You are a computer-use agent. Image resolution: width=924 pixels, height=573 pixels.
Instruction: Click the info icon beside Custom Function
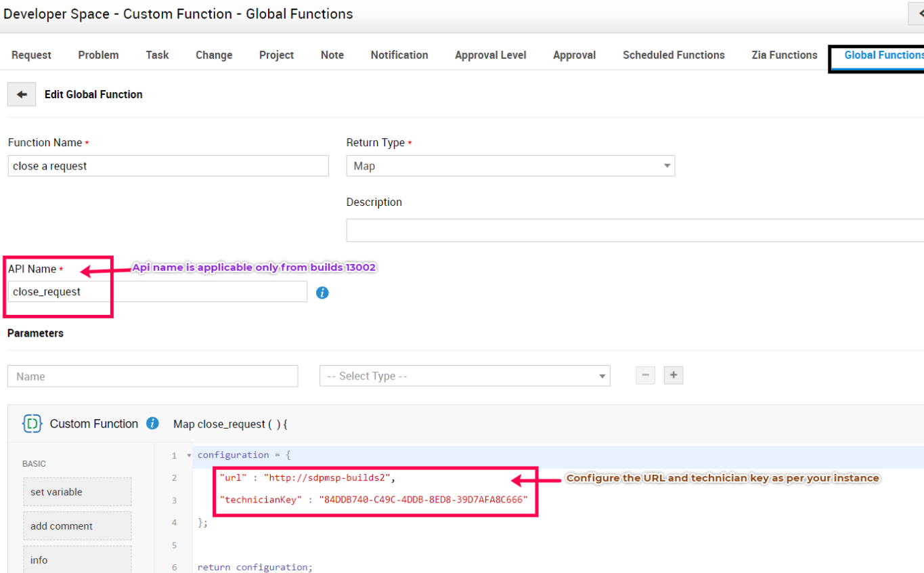152,423
